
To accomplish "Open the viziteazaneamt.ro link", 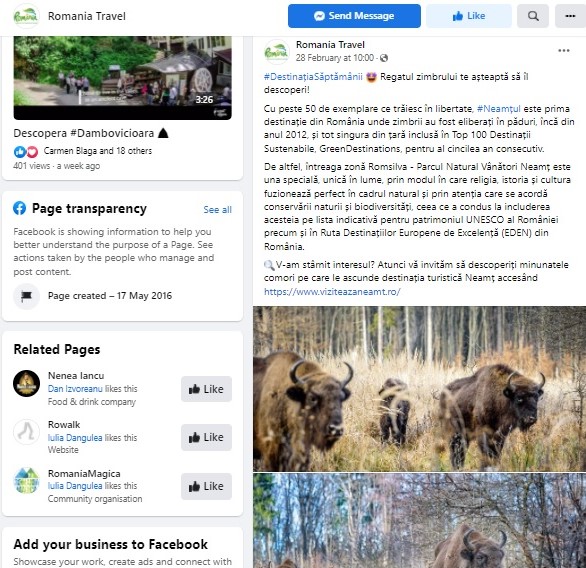I will click(332, 291).
